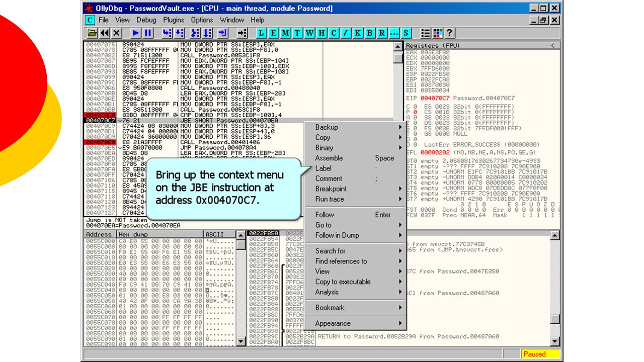The height and width of the screenshot is (362, 644).
Task: Open Memory map with M button
Action: [x=286, y=33]
